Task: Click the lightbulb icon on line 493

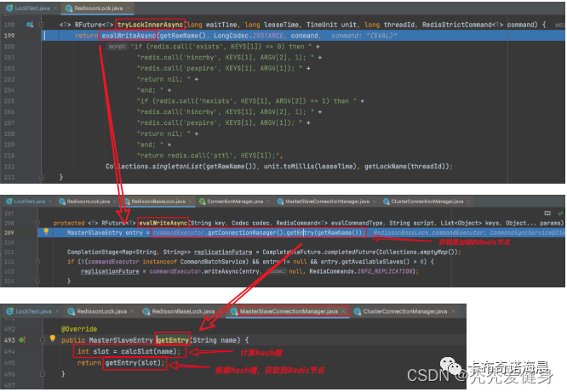Action: click(x=53, y=338)
